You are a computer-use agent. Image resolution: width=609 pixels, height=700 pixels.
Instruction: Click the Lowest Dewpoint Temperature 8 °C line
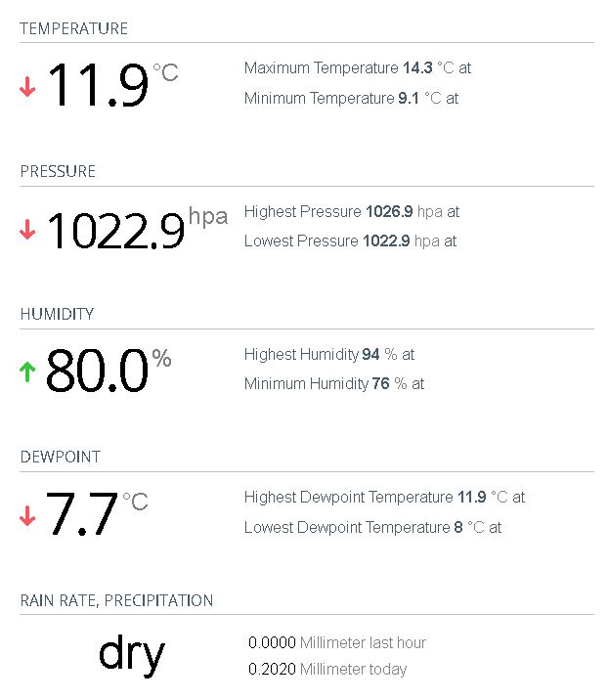pos(372,527)
